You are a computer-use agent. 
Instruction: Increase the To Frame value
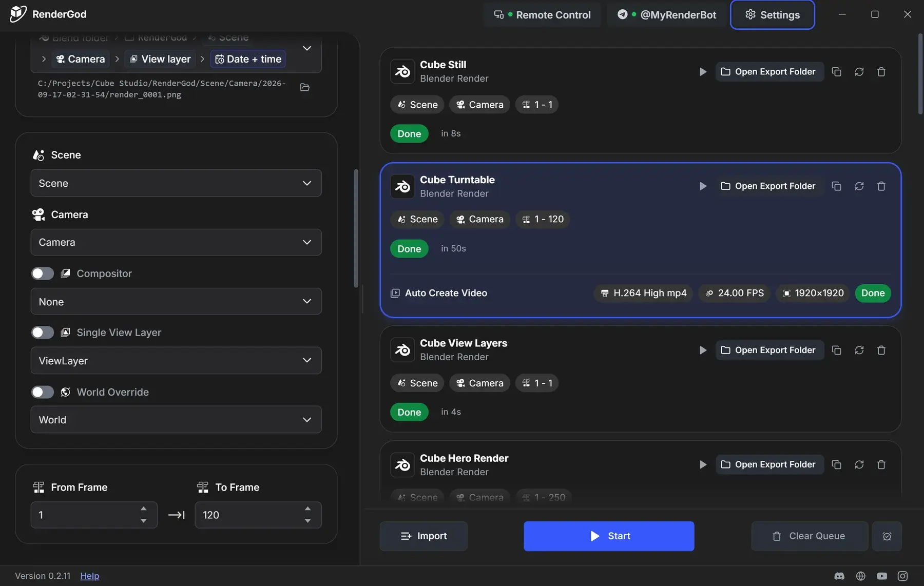307,509
